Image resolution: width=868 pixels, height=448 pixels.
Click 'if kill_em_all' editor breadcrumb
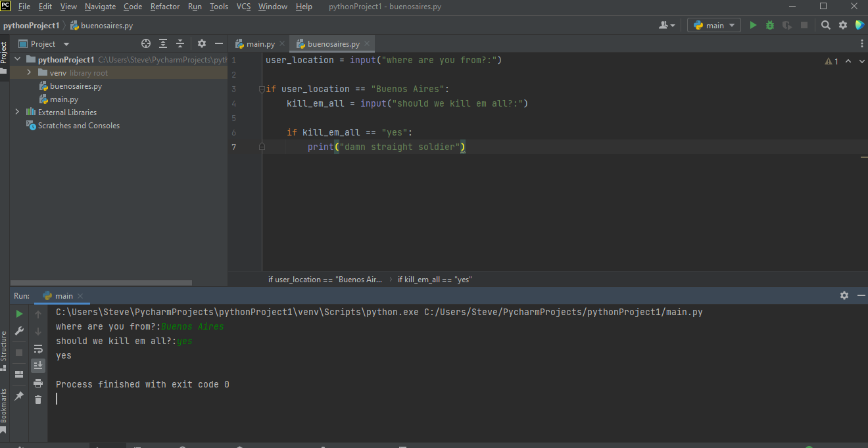[435, 280]
